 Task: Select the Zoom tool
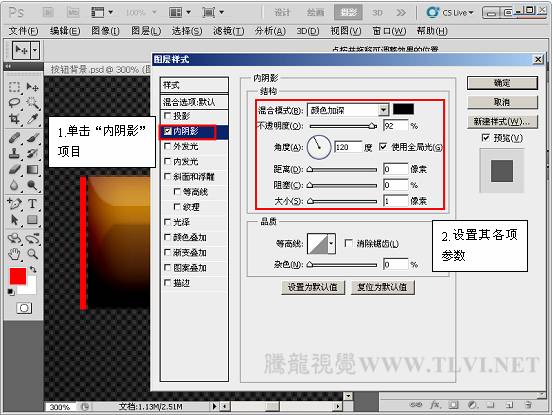[x=32, y=254]
